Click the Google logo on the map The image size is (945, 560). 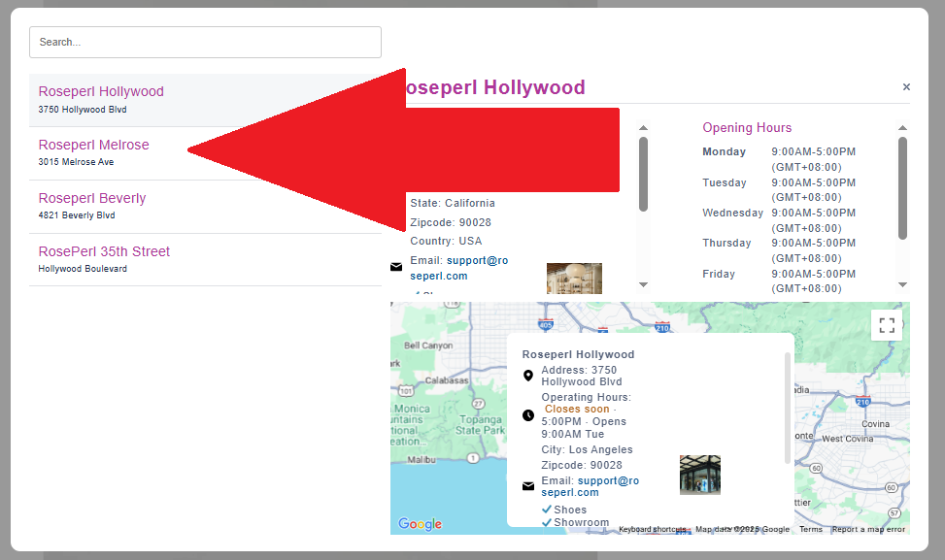click(420, 524)
